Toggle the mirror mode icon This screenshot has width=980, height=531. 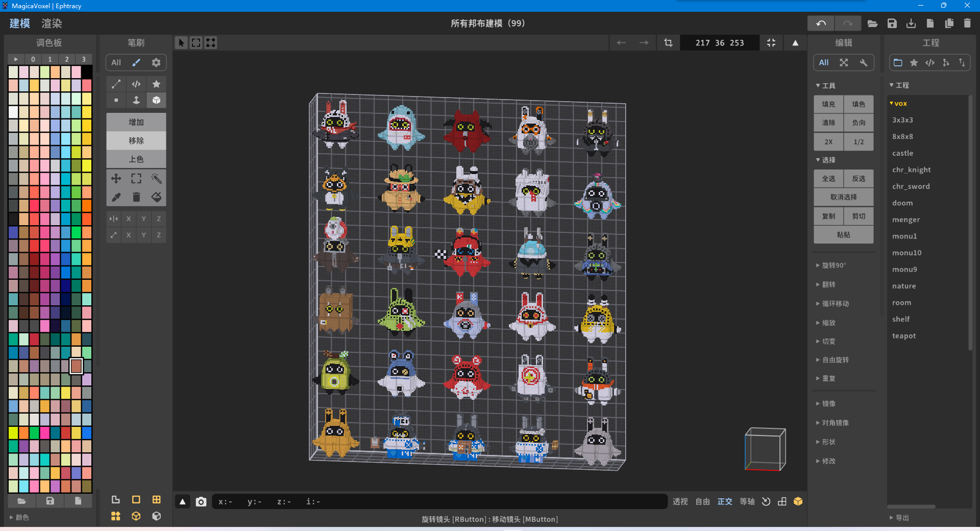tap(113, 219)
